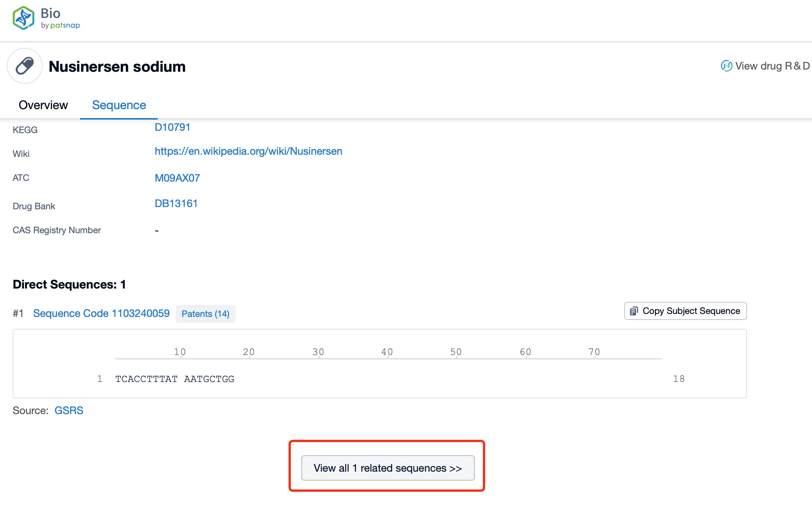
Task: Click the position 70 ruler marker
Action: click(594, 352)
